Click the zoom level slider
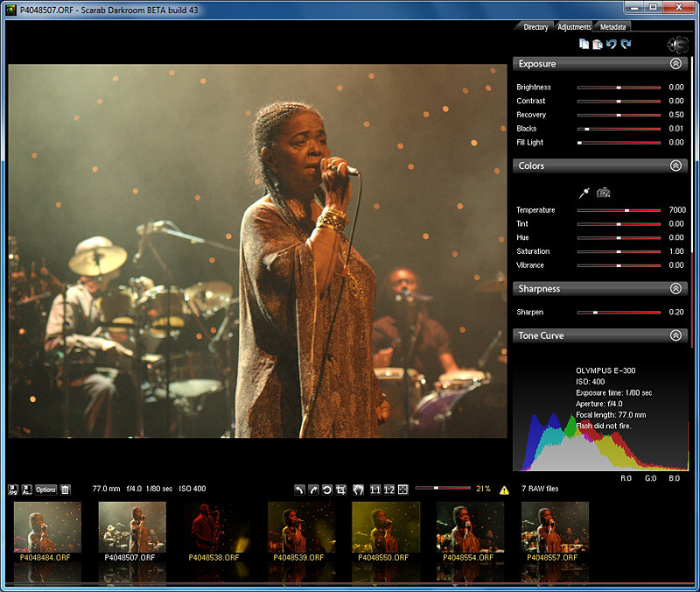Viewport: 700px width, 592px height. pyautogui.click(x=443, y=489)
